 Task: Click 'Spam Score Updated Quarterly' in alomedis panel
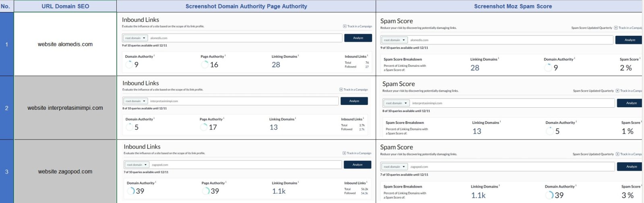click(x=592, y=28)
